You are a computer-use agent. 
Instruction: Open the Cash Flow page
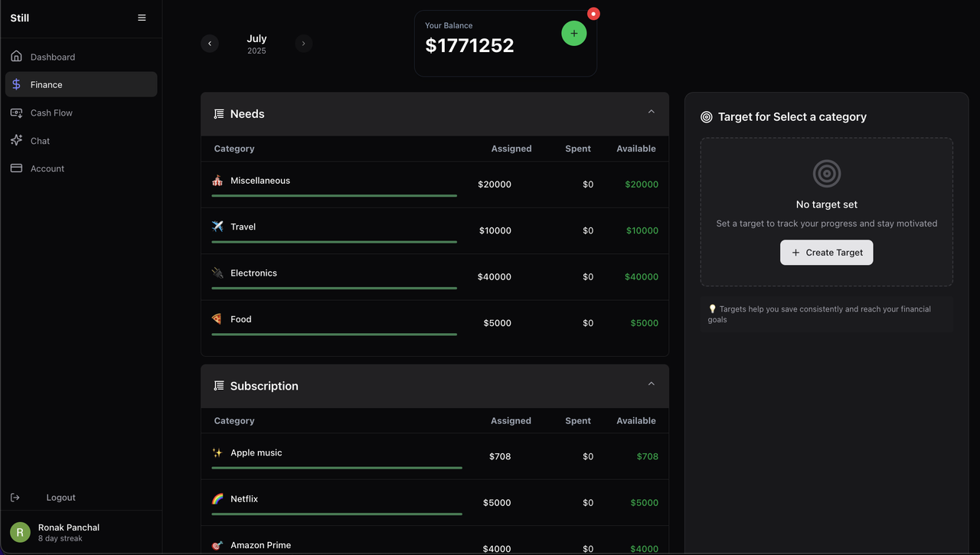tap(81, 113)
